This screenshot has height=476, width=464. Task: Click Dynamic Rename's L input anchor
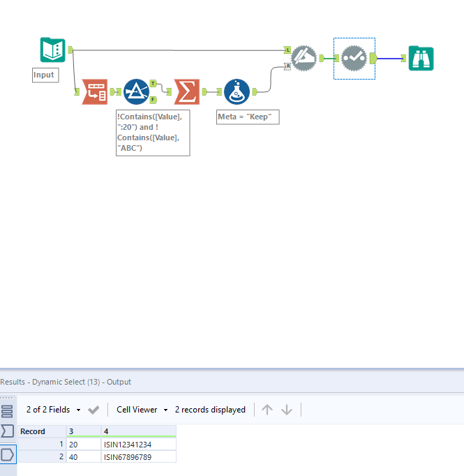[287, 50]
